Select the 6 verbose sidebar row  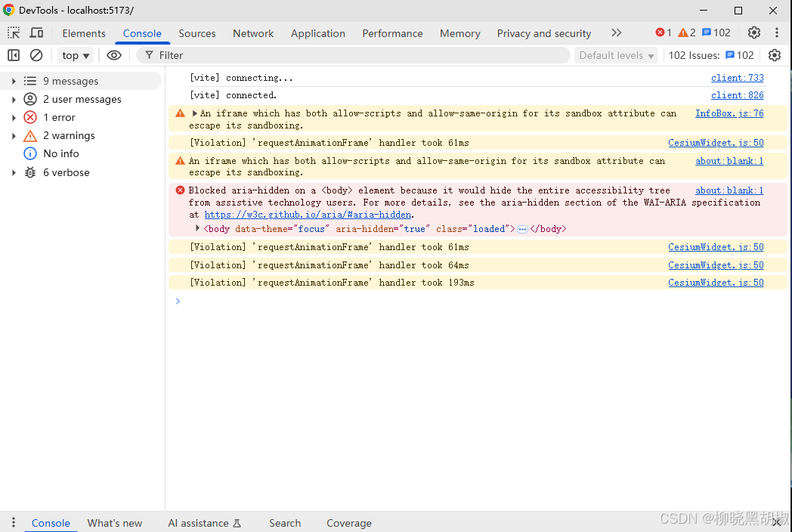81,172
